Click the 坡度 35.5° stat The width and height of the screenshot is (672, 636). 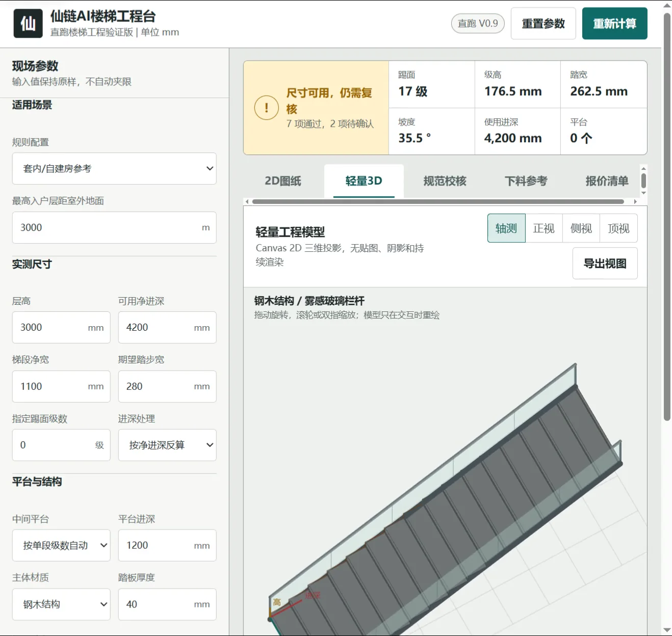click(x=432, y=131)
